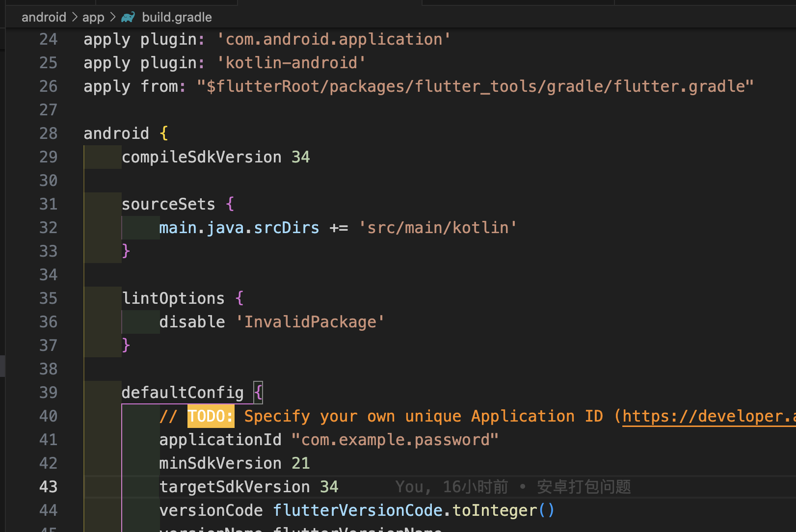Click closing brace of sourceSets block

point(126,251)
